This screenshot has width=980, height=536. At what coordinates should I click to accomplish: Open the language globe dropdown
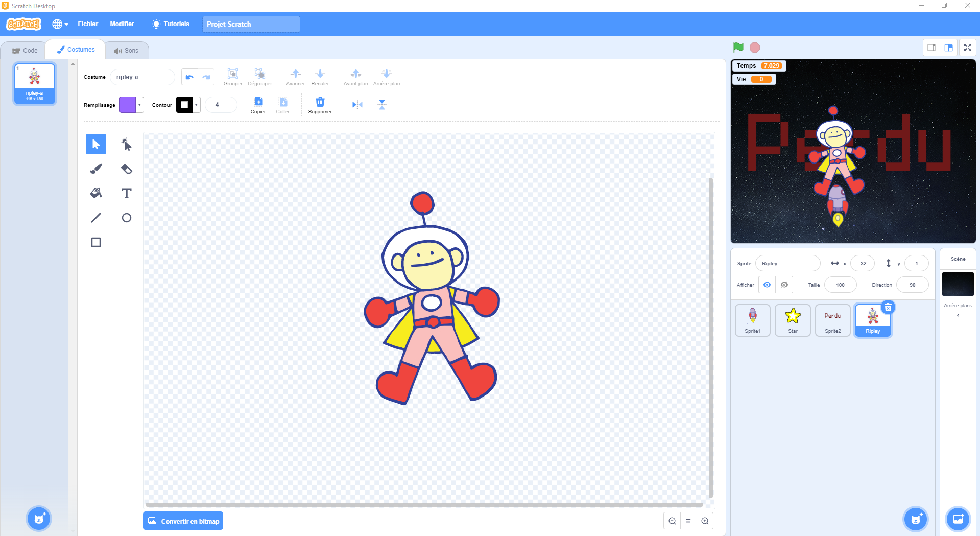[60, 24]
